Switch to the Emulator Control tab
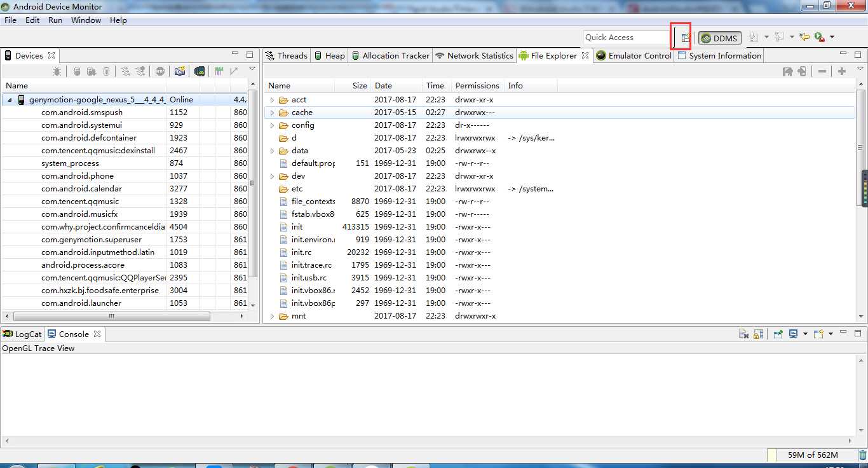 pos(634,56)
